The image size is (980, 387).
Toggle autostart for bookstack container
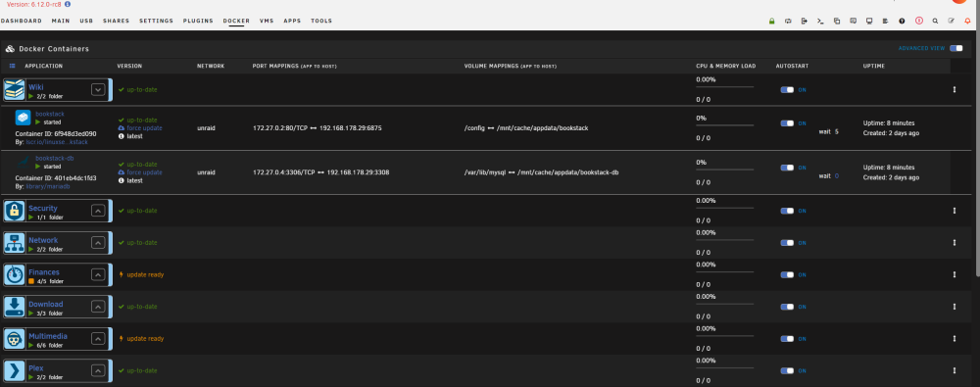(x=788, y=123)
